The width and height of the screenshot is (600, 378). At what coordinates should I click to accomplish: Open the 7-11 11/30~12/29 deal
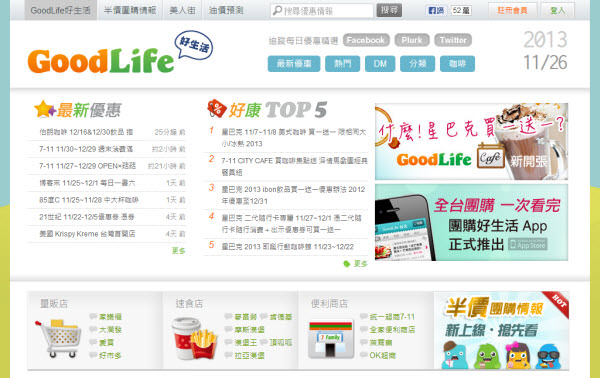click(x=86, y=149)
